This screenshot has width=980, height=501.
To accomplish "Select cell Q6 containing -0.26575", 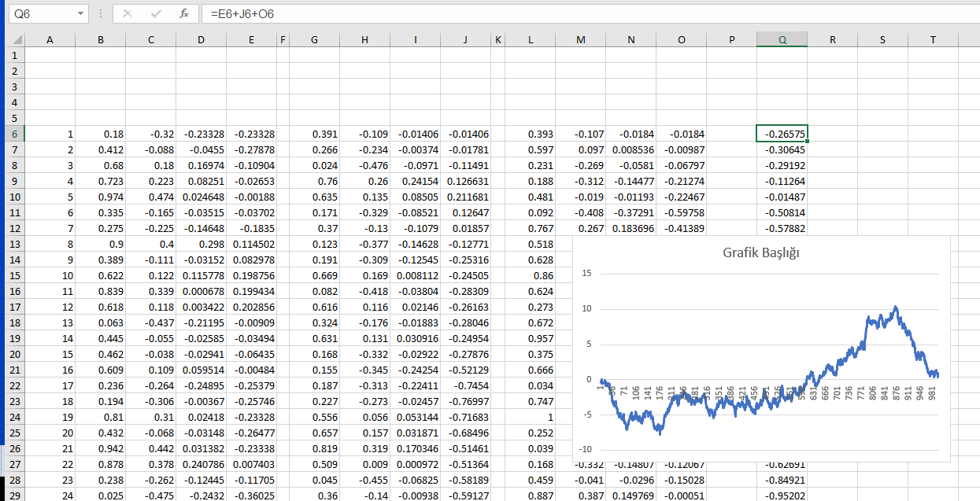I will tap(782, 134).
